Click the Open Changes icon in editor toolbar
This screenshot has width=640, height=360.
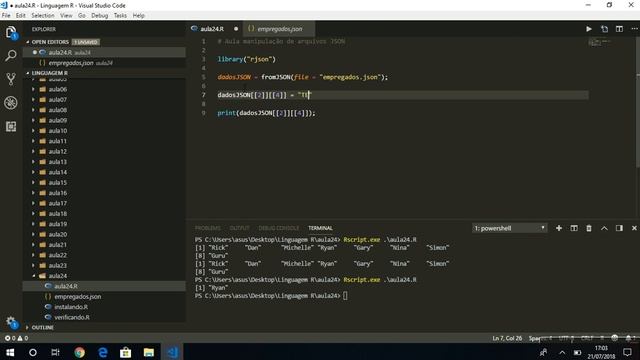pos(604,29)
